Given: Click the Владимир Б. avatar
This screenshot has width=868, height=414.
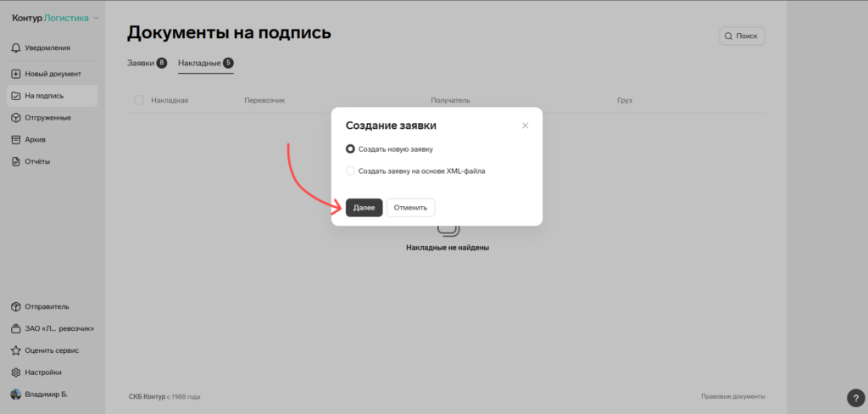Looking at the screenshot, I should 16,394.
